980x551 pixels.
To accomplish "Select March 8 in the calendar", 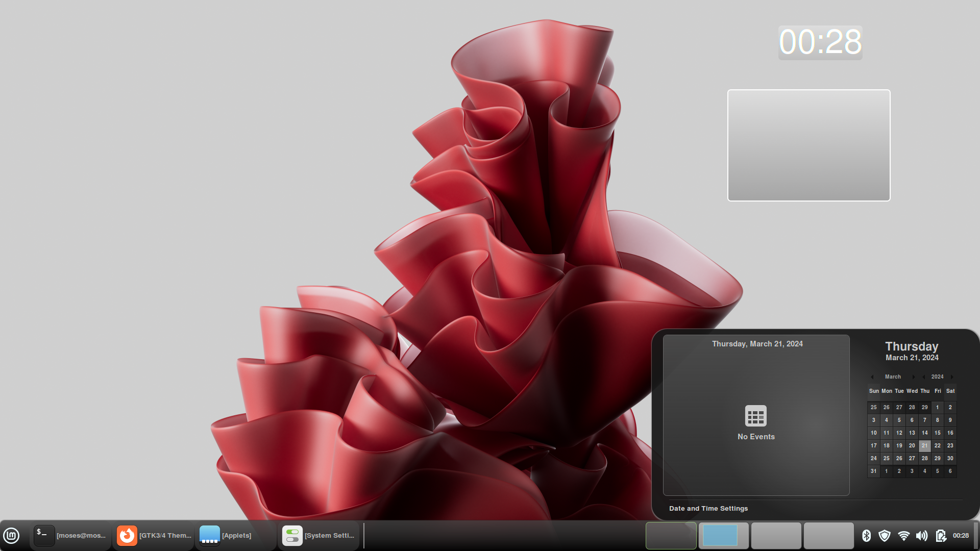I will click(937, 420).
